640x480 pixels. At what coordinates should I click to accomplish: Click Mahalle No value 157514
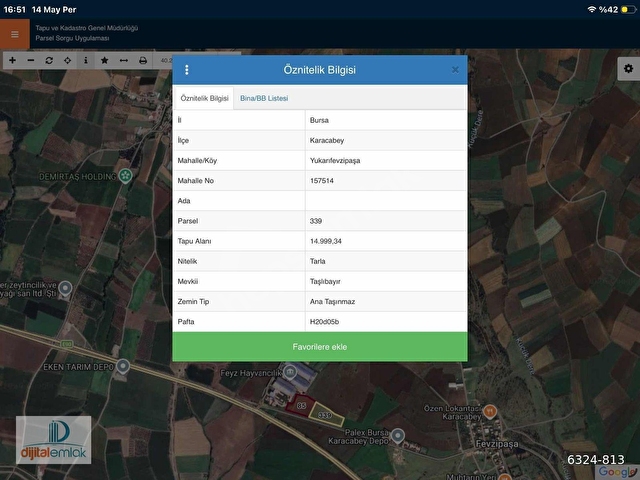(x=386, y=181)
